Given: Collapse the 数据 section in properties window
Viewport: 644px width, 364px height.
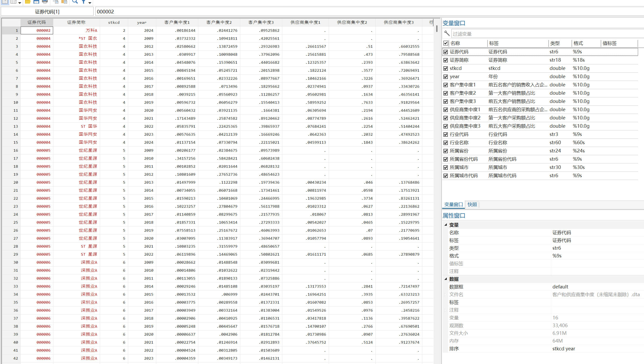Looking at the screenshot, I should tap(445, 279).
